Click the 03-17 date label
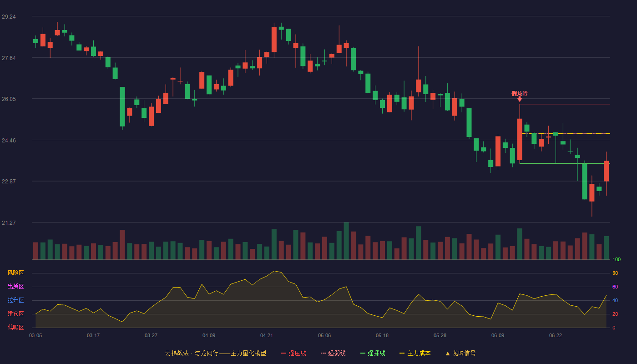The height and width of the screenshot is (364, 637). [93, 335]
